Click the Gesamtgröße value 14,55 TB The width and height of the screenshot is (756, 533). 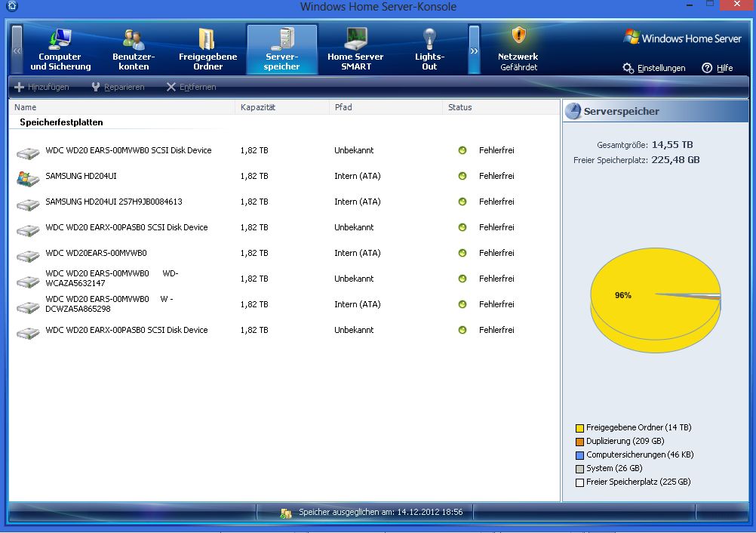click(672, 145)
